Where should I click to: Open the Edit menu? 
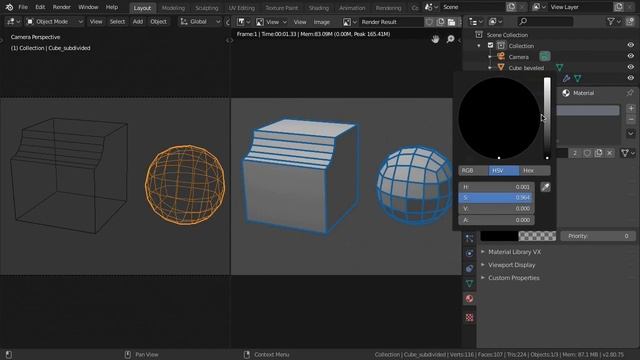tap(40, 7)
